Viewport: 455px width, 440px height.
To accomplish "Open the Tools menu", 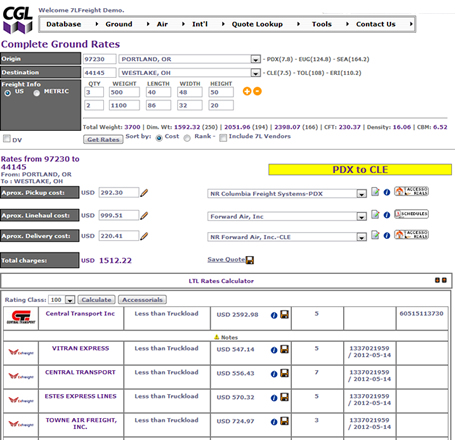I will coord(322,24).
